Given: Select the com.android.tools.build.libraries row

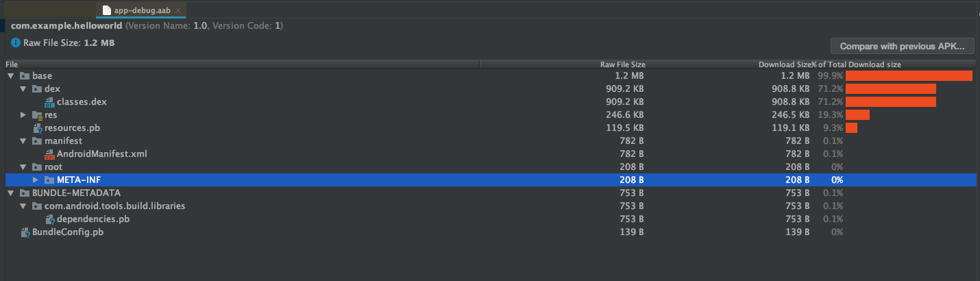Looking at the screenshot, I should click(x=114, y=206).
